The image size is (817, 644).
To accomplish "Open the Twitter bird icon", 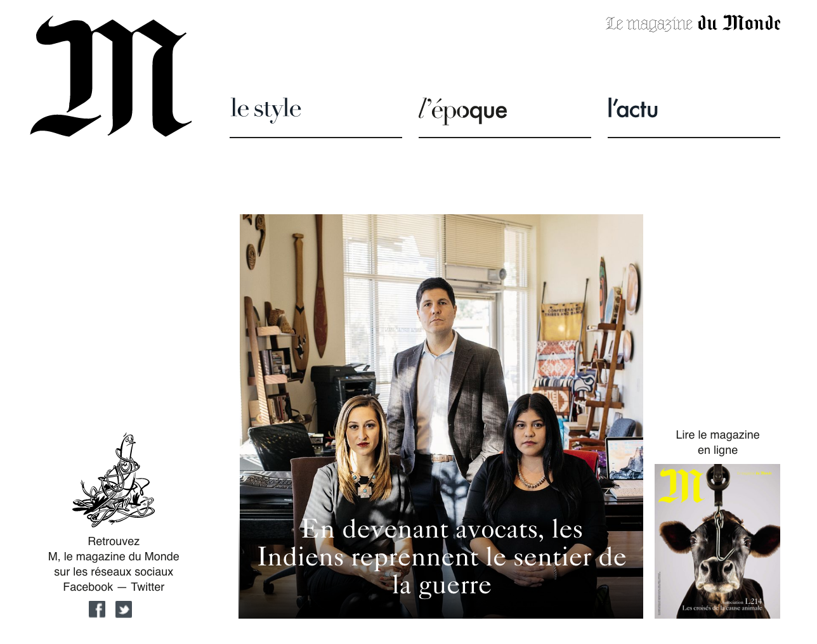I will 124,609.
